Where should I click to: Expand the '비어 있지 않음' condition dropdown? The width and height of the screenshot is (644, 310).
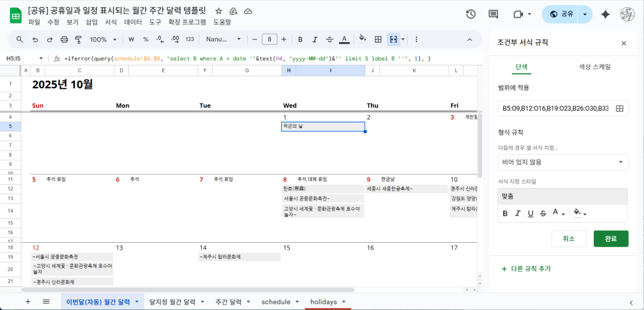coord(562,162)
